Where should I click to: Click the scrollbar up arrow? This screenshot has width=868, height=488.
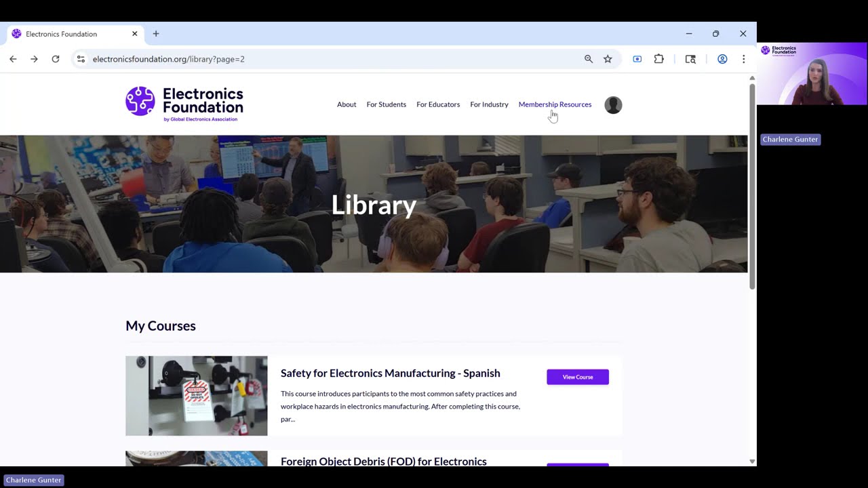[752, 78]
